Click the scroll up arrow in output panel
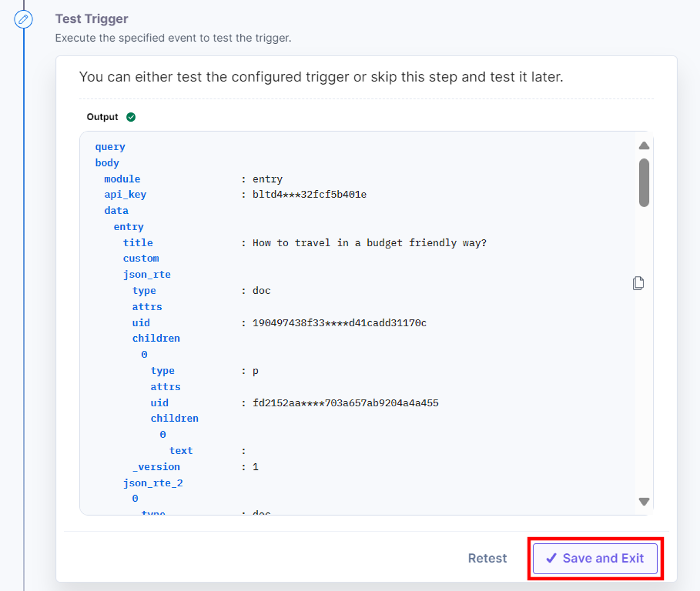Viewport: 700px width, 591px height. pos(644,146)
